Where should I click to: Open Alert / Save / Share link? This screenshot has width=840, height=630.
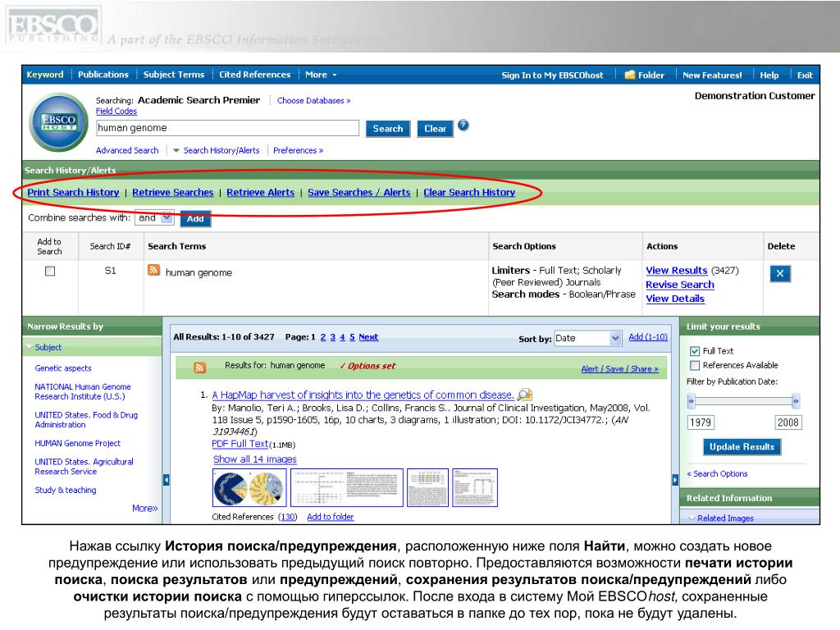click(620, 369)
